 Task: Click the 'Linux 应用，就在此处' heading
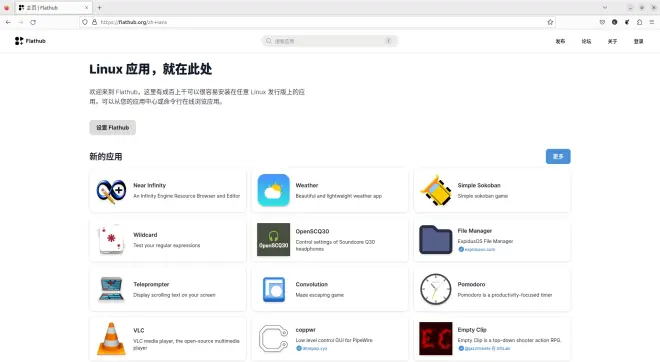[x=150, y=69]
